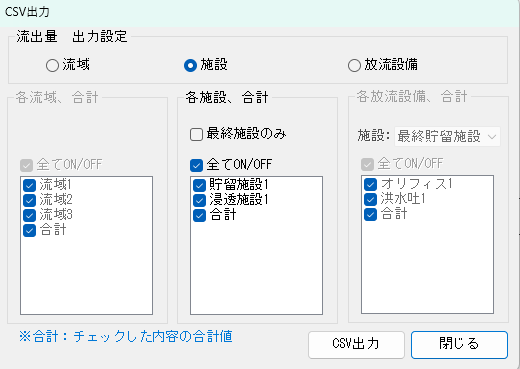The image size is (520, 369).
Task: Select the 流域 radio button
Action: tap(52, 65)
